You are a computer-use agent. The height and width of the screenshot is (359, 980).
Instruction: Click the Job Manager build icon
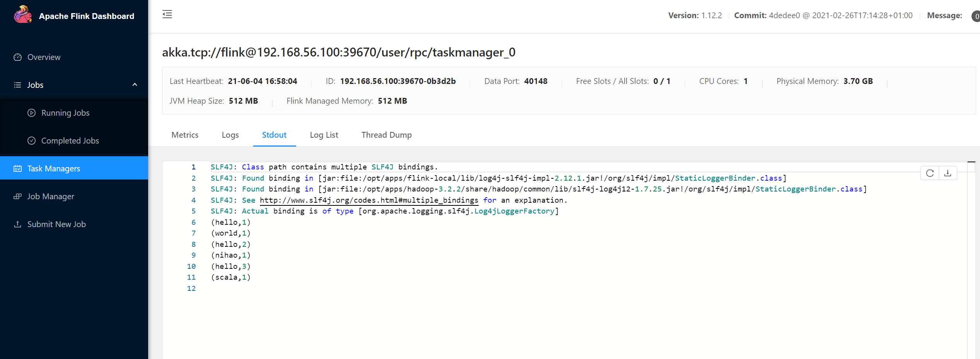click(18, 197)
